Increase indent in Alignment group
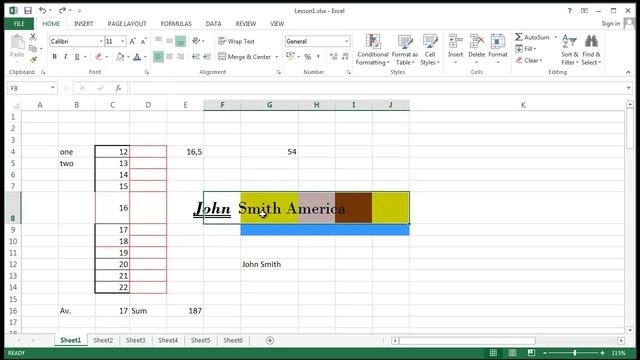The width and height of the screenshot is (640, 360). click(x=207, y=57)
